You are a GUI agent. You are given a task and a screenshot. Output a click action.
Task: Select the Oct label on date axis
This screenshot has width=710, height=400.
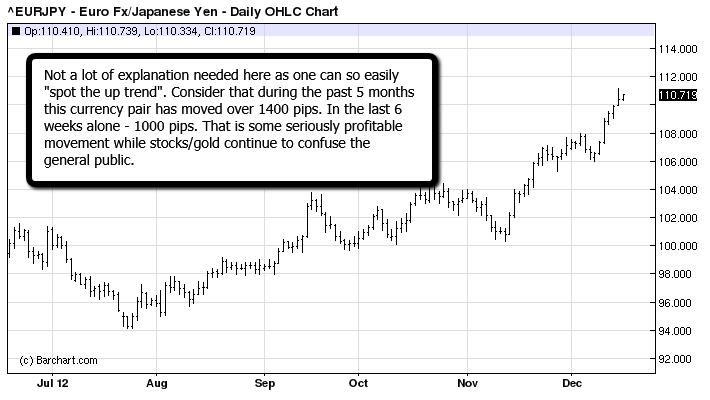pos(358,382)
